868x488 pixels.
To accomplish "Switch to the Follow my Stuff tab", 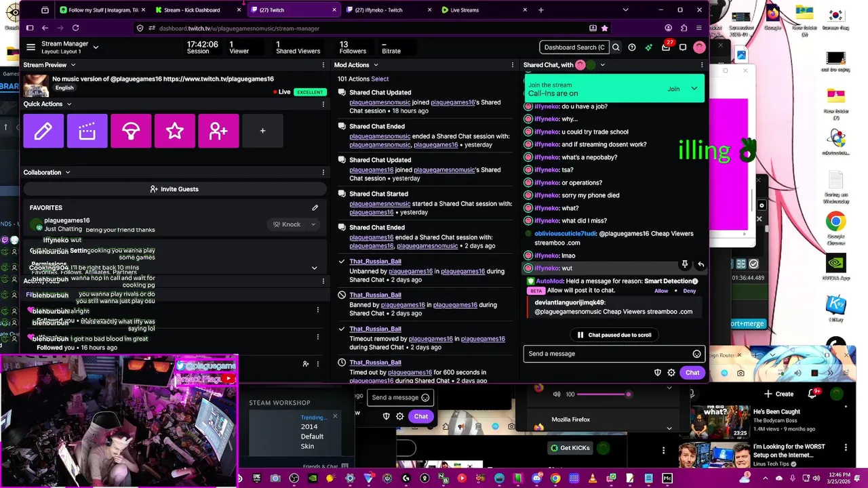I will click(x=102, y=10).
